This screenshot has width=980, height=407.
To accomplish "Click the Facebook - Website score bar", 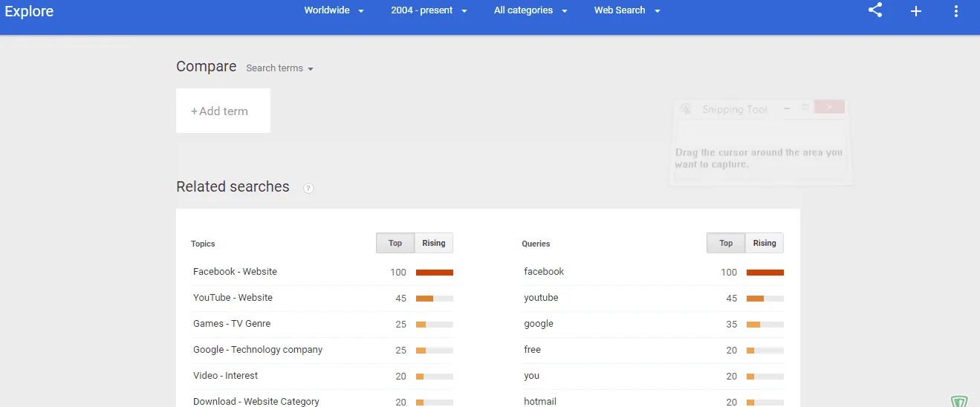I will (435, 273).
